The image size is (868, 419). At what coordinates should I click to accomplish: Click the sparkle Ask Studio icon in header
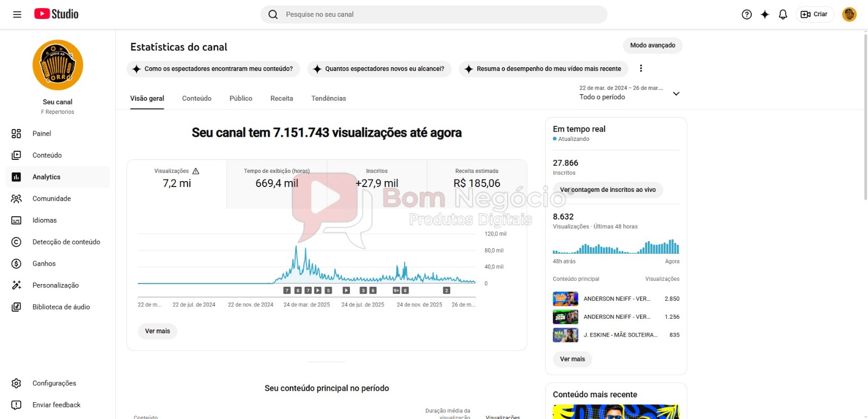click(x=764, y=15)
